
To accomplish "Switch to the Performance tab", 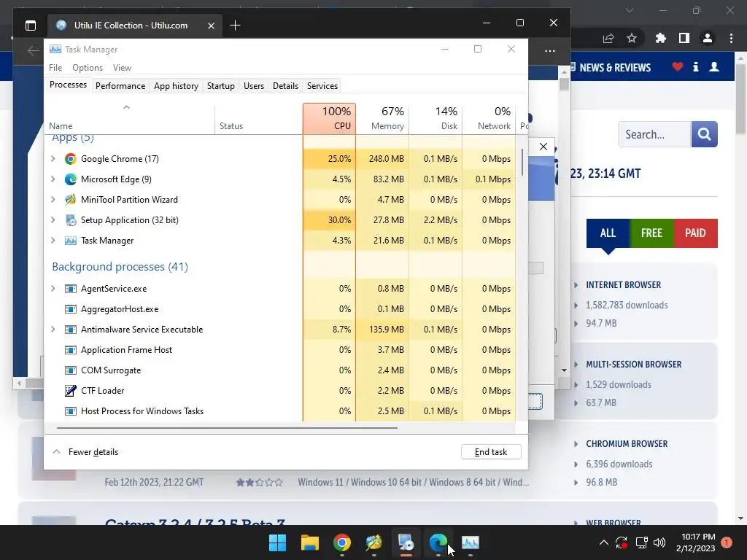I will (x=120, y=86).
